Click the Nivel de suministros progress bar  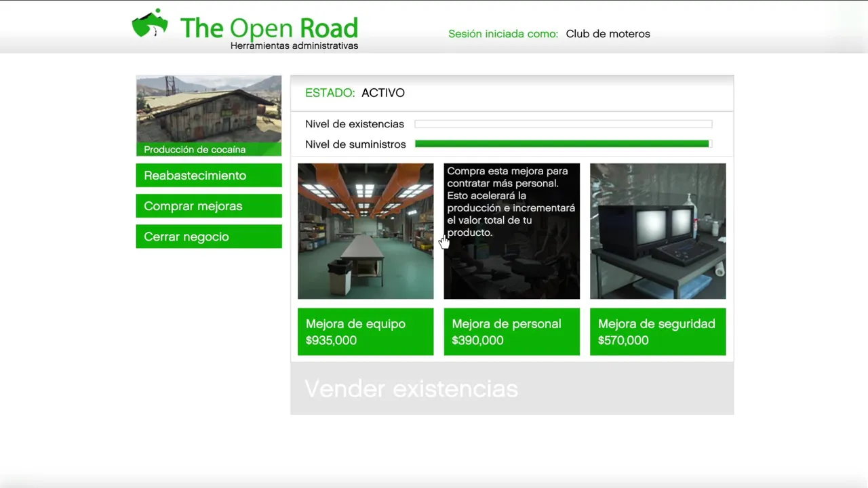click(x=564, y=144)
